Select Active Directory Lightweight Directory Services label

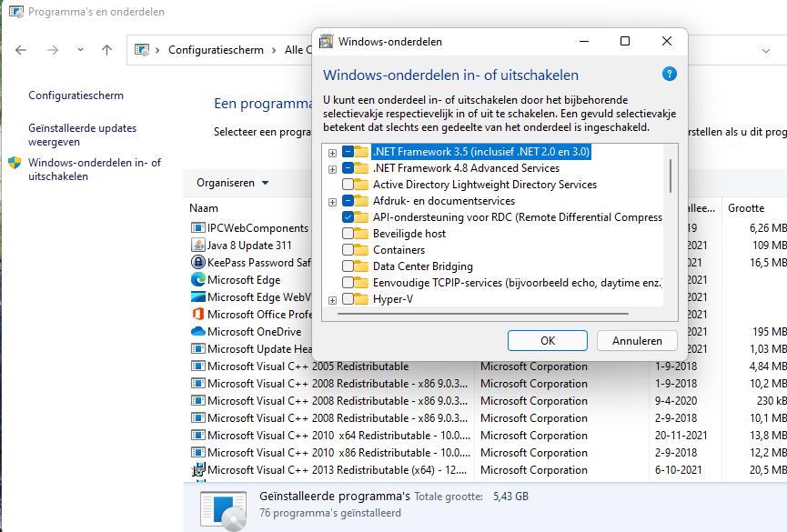(485, 185)
